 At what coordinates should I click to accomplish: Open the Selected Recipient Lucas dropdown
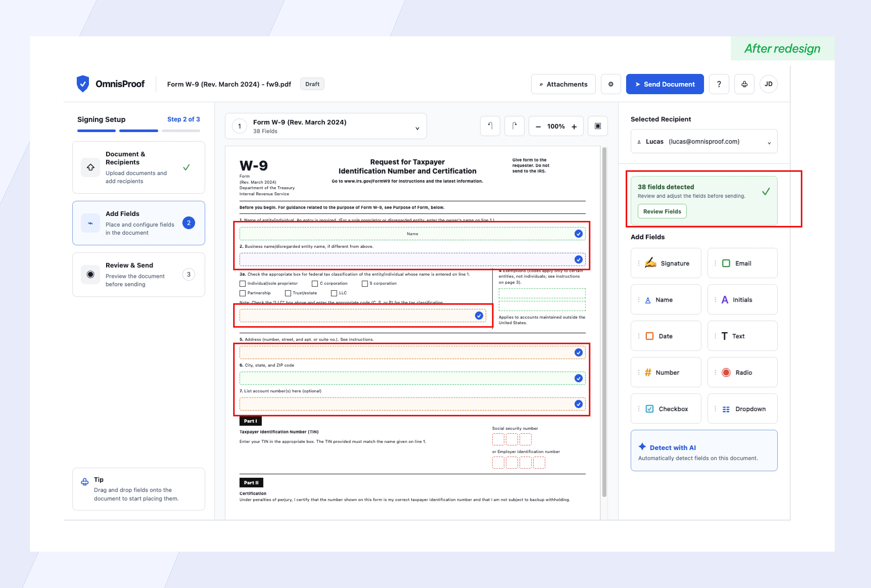tap(704, 141)
